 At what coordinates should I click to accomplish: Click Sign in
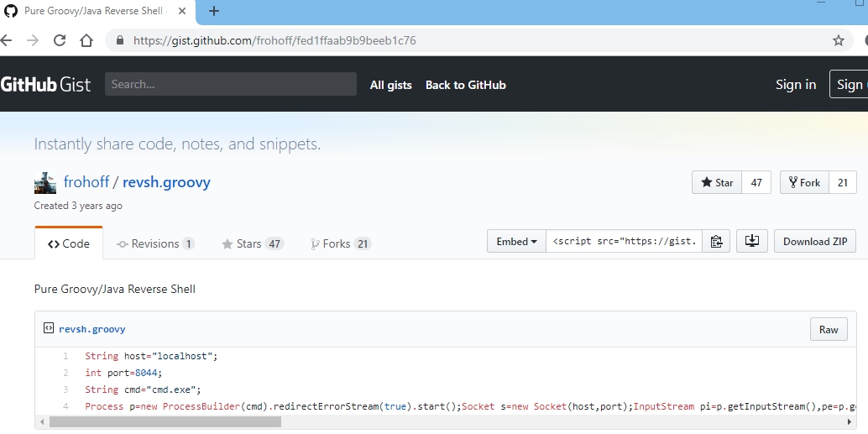796,84
